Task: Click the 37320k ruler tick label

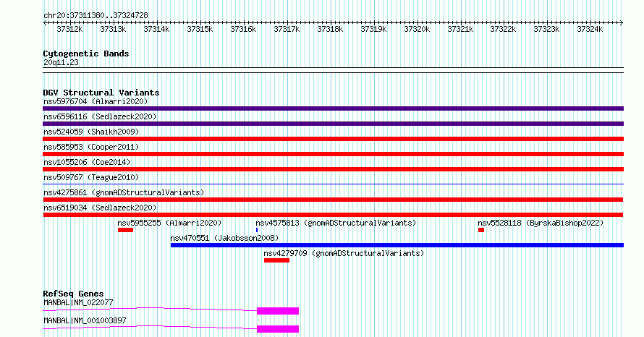Action: [417, 30]
